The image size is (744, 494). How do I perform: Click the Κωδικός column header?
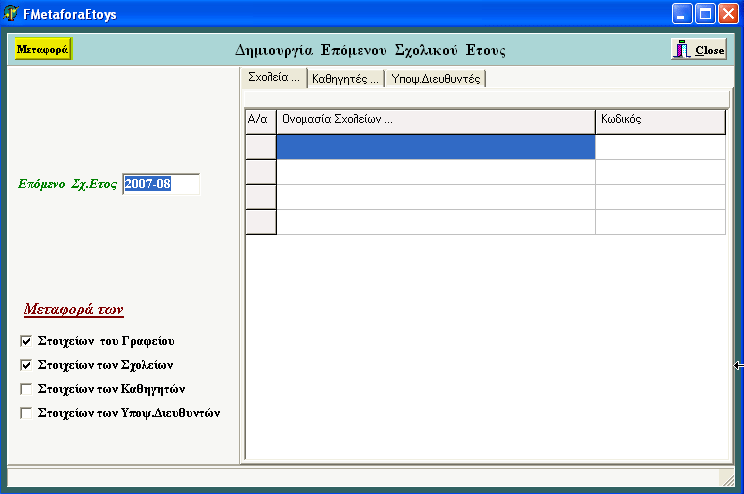pyautogui.click(x=660, y=120)
